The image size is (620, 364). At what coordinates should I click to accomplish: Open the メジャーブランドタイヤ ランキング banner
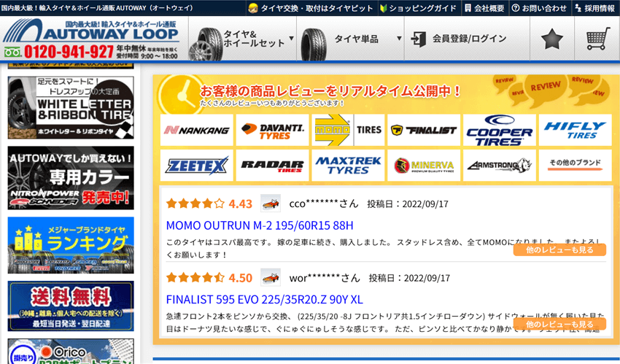pyautogui.click(x=71, y=245)
